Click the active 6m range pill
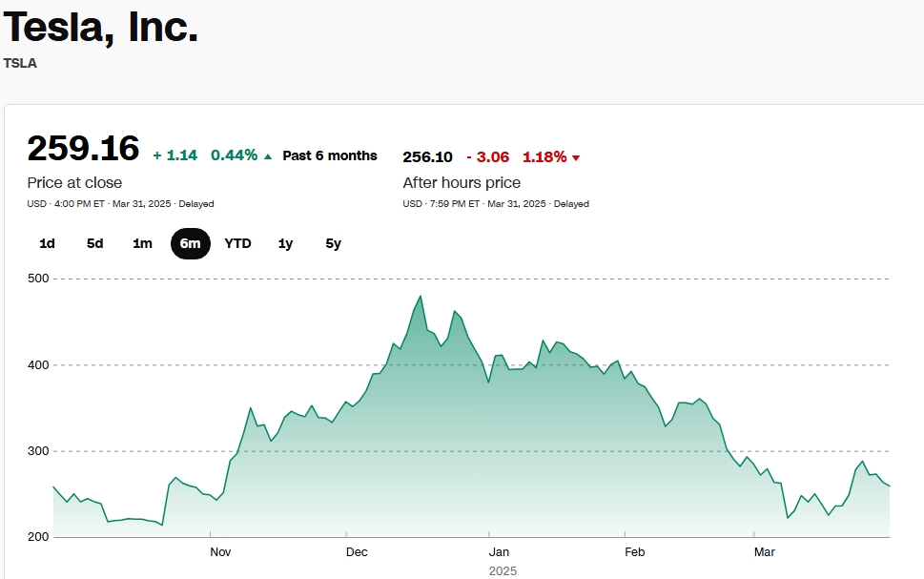924x579 pixels. tap(191, 243)
